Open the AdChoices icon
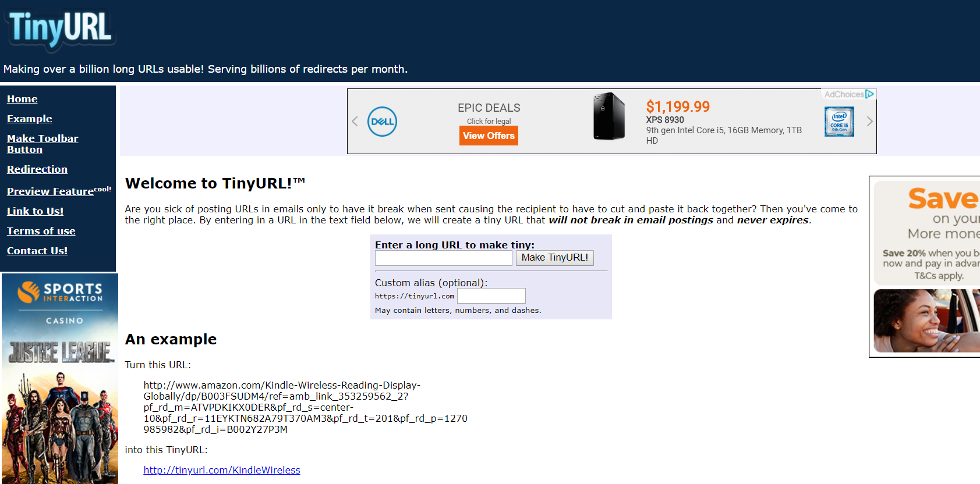The image size is (980, 484). [849, 94]
